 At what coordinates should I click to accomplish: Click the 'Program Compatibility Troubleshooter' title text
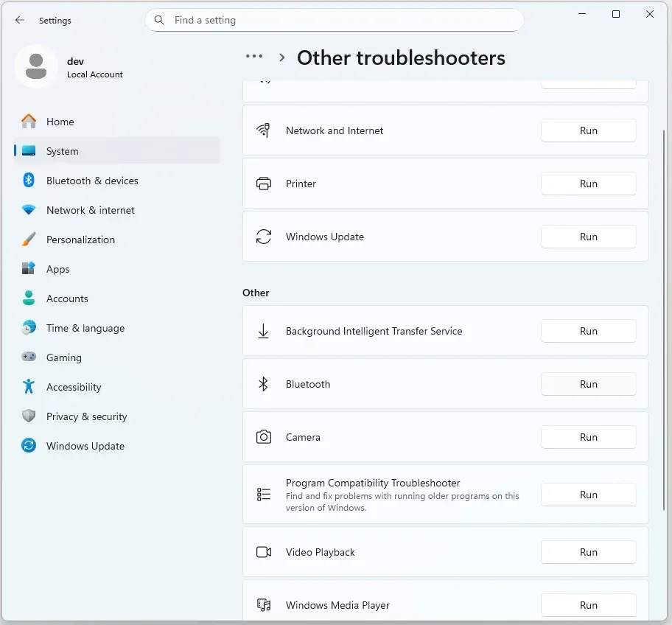tap(373, 483)
